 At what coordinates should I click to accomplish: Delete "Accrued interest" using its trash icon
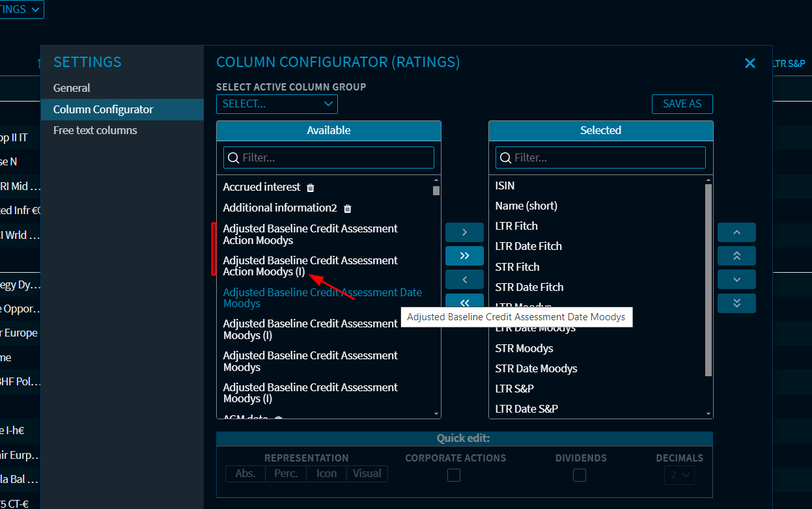tap(310, 187)
